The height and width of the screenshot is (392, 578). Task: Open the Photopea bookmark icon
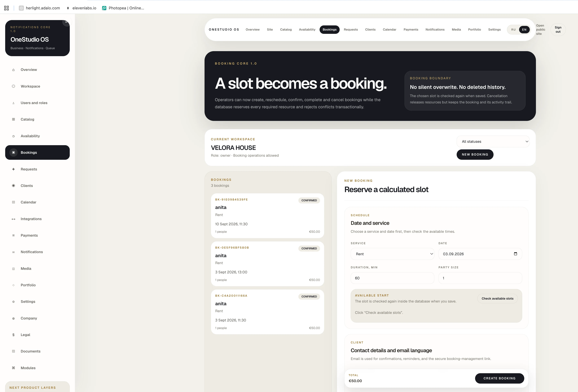[104, 8]
